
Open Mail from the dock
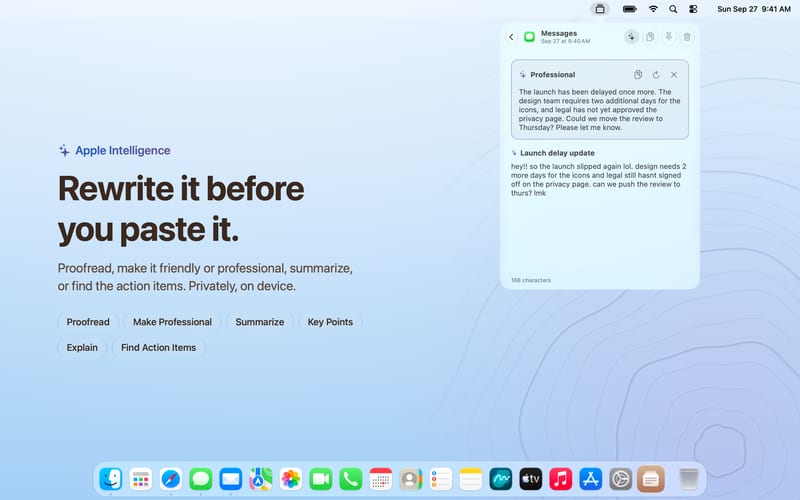point(231,479)
